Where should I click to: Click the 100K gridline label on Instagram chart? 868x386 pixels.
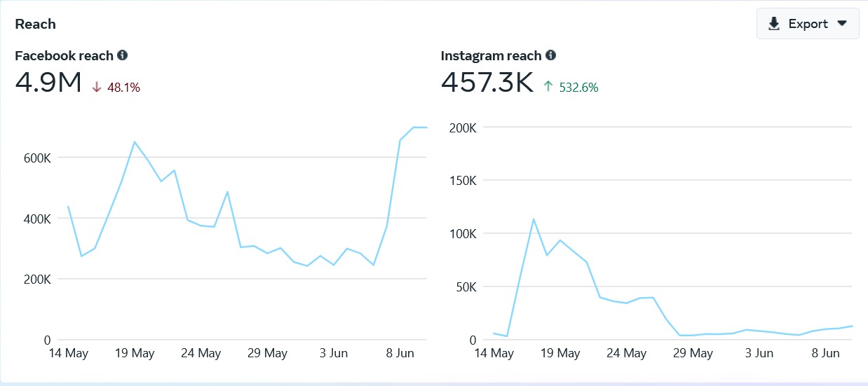click(x=463, y=233)
